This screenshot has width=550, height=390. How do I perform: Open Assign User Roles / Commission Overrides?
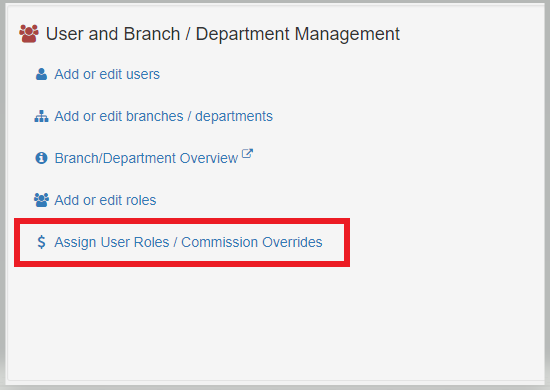(x=188, y=242)
